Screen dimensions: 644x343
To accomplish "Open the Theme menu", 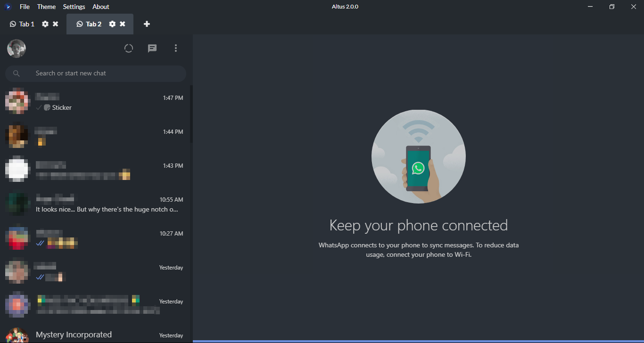I will 46,7.
